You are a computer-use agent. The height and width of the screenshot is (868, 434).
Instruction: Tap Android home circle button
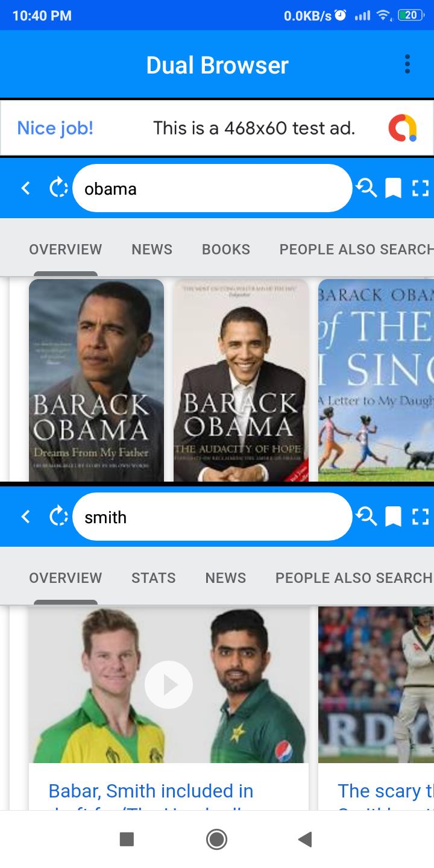point(216,839)
